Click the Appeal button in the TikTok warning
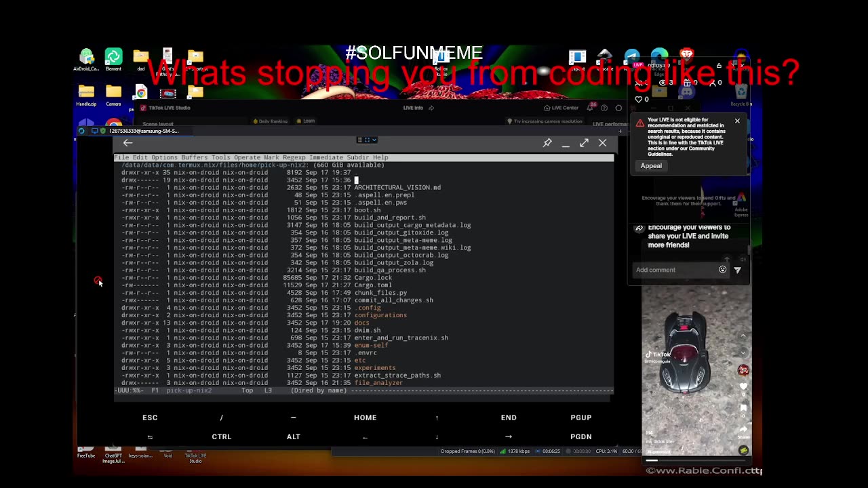 tap(651, 165)
